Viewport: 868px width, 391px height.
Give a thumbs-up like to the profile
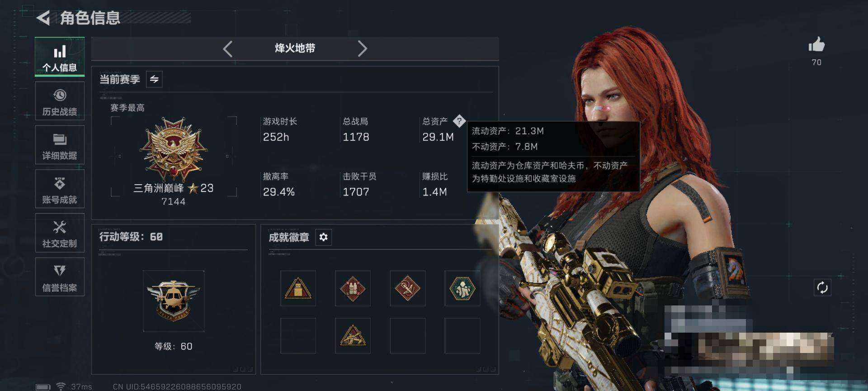coord(816,45)
